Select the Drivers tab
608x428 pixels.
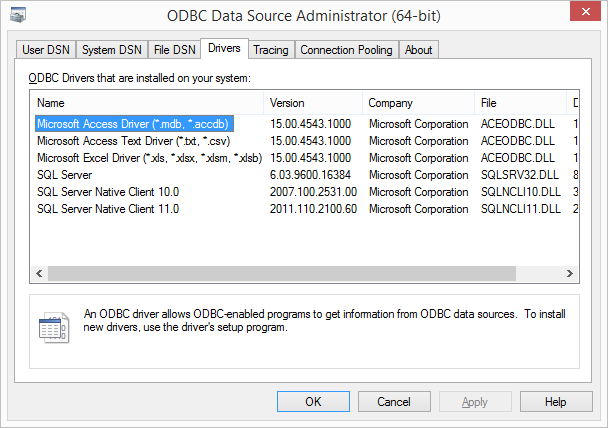[x=224, y=48]
